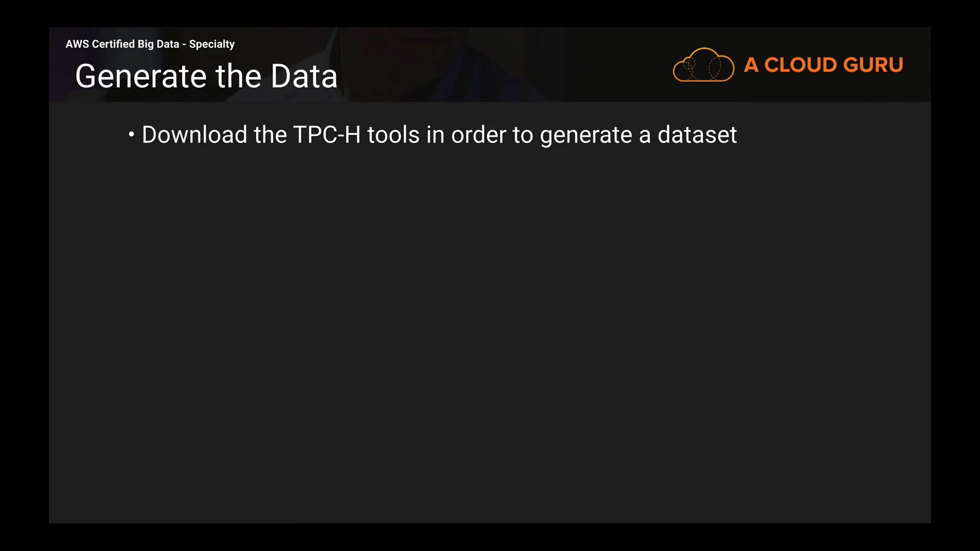This screenshot has width=980, height=551.
Task: Click the word "Certified" in course label
Action: 113,44
